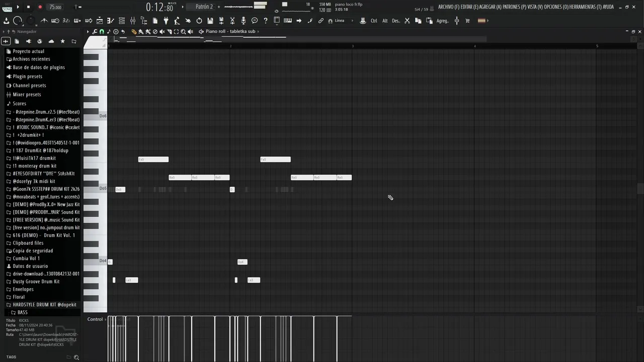Open the Channel rack icon in toolbar
This screenshot has width=644, height=362.
point(122,21)
